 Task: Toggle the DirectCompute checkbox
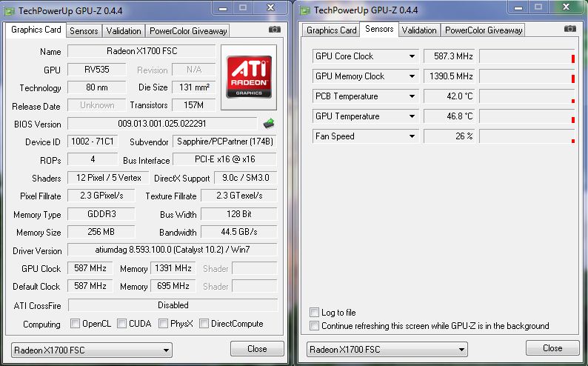click(204, 324)
